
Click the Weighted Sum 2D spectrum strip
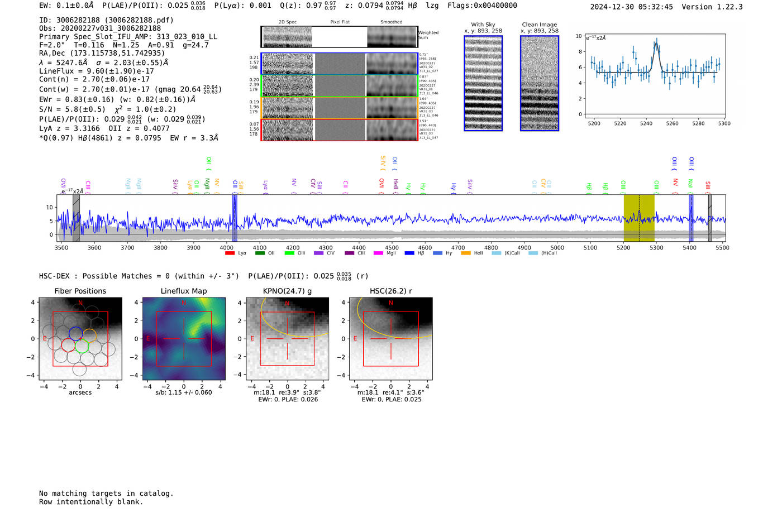[339, 37]
